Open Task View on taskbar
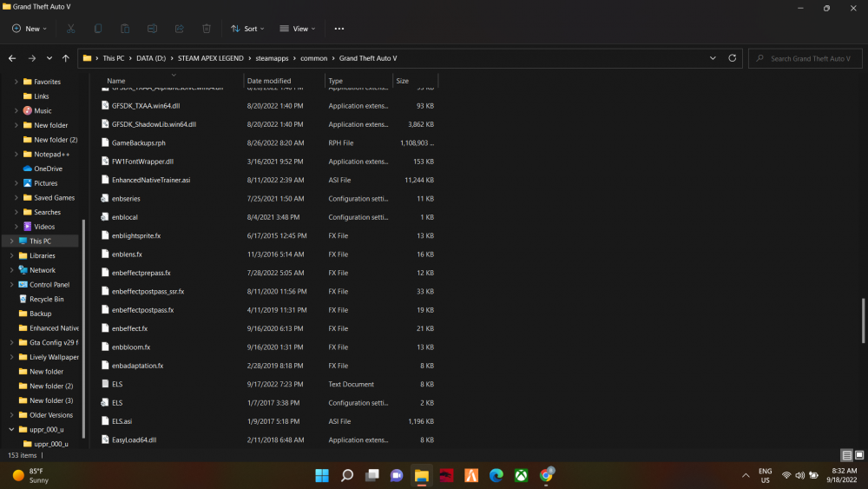868x489 pixels. pyautogui.click(x=372, y=475)
